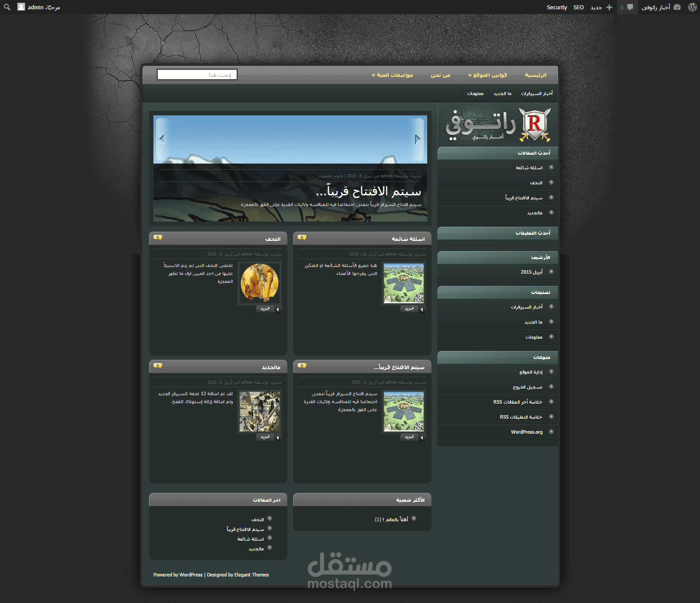Select the ما الجديد category tab
This screenshot has height=603, width=700.
pos(502,93)
